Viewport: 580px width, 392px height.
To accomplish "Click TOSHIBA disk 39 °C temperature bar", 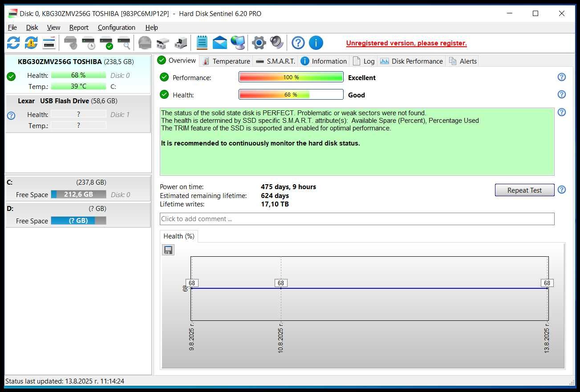I will (x=78, y=86).
